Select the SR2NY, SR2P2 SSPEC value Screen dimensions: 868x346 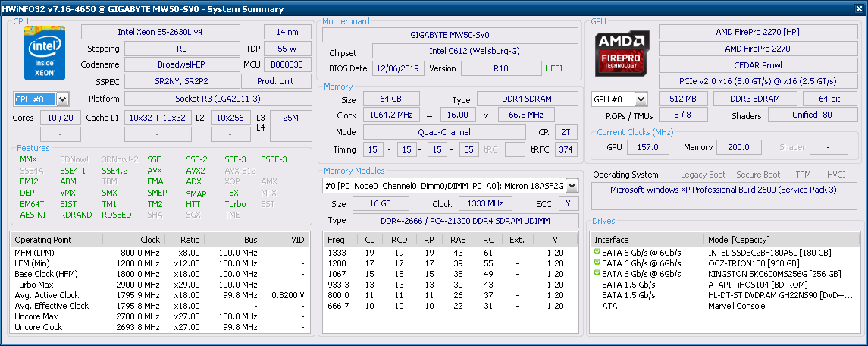182,81
